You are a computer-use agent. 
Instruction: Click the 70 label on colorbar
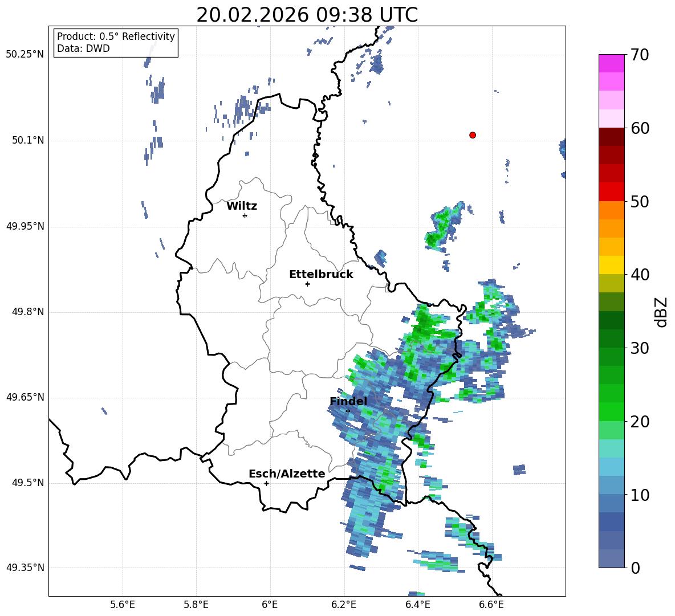click(639, 55)
